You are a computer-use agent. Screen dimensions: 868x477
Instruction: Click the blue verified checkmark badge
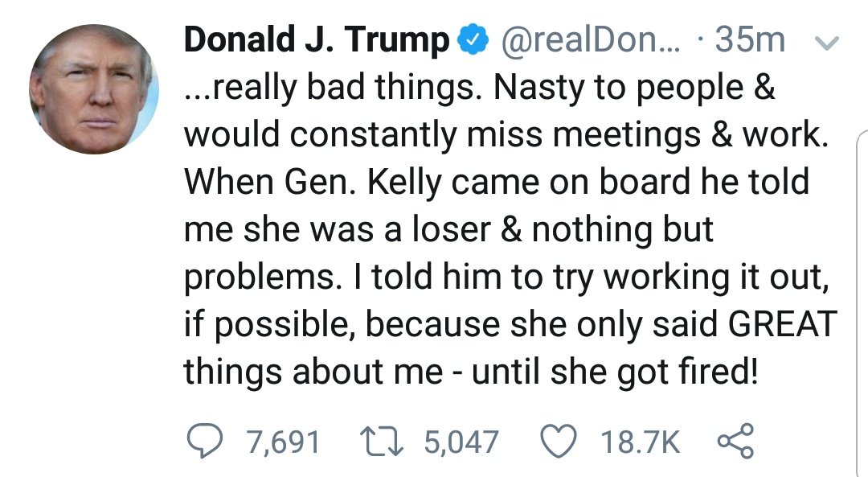click(473, 40)
